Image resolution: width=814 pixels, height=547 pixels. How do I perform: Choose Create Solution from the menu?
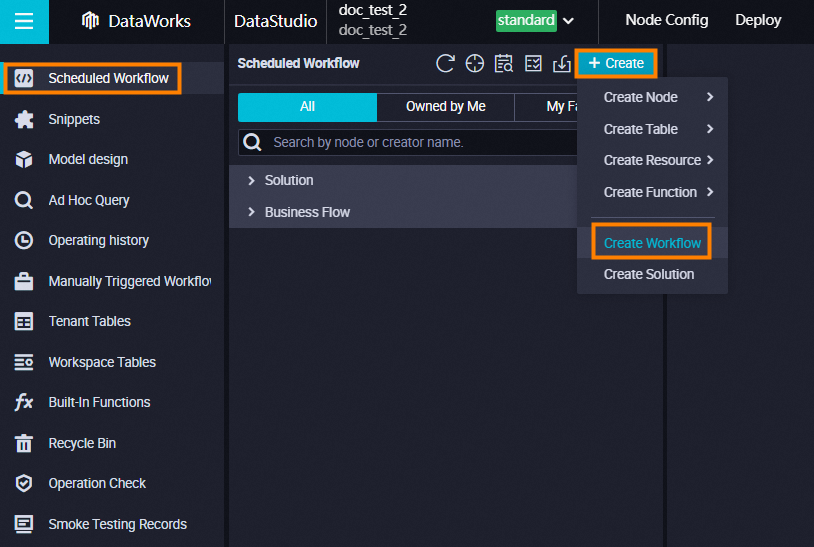(x=652, y=274)
